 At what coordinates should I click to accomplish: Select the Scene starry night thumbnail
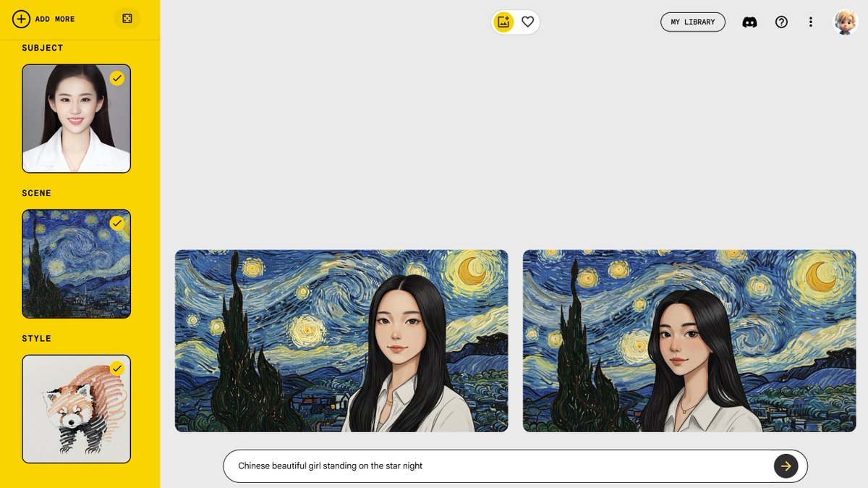[76, 264]
